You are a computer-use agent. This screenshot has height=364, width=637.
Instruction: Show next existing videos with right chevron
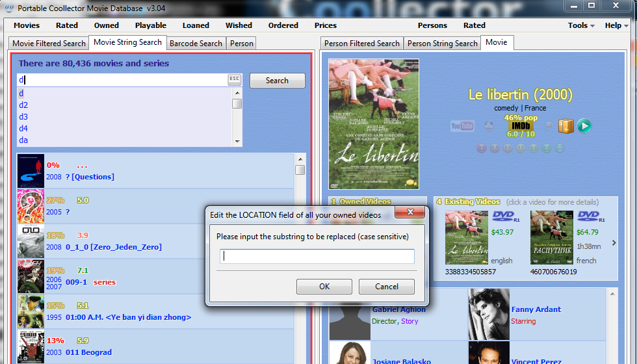[x=614, y=242]
